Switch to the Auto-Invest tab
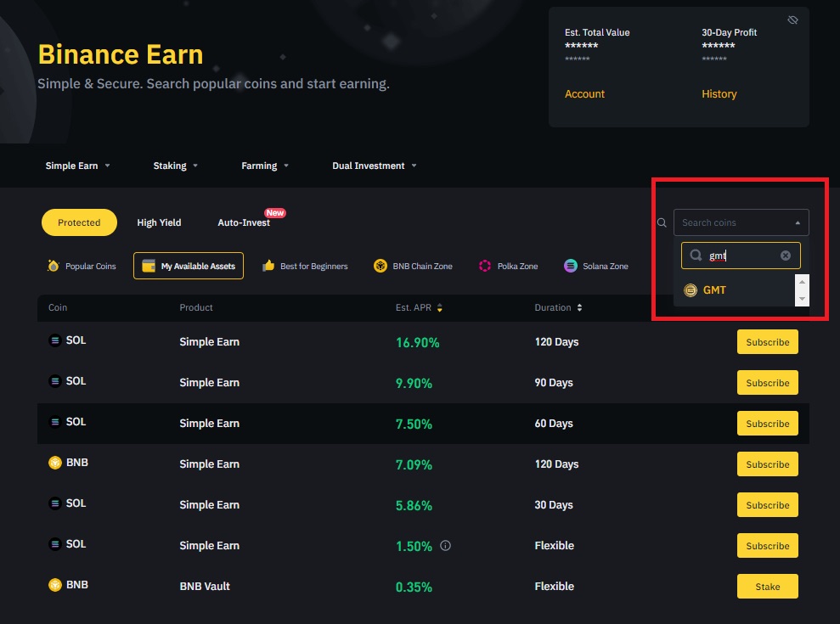The width and height of the screenshot is (840, 624). 244,222
